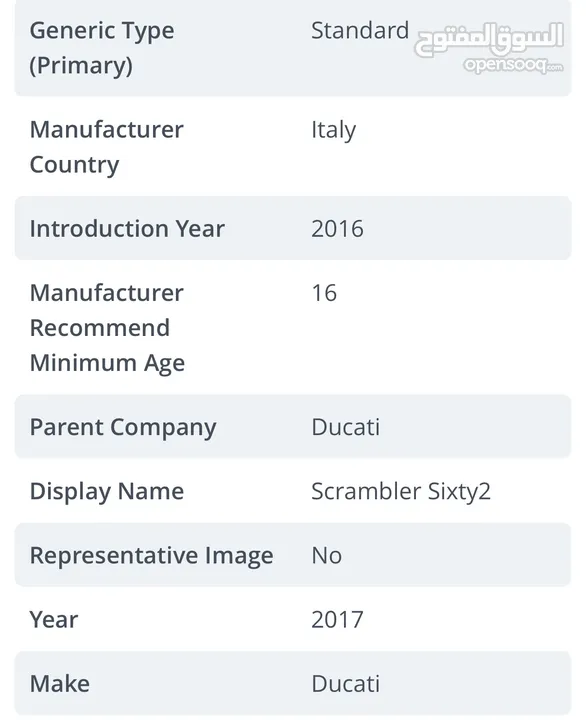Select the Generic Type (Primary) label

pyautogui.click(x=102, y=48)
